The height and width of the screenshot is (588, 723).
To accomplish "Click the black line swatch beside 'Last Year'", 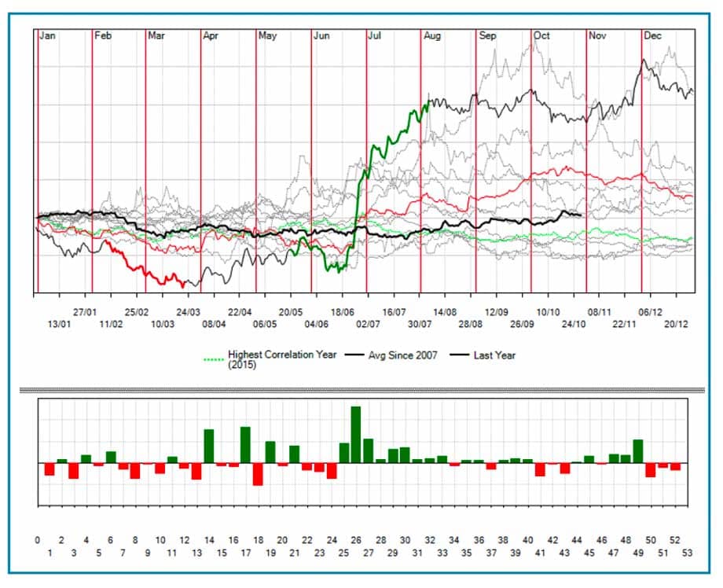I will pos(461,356).
